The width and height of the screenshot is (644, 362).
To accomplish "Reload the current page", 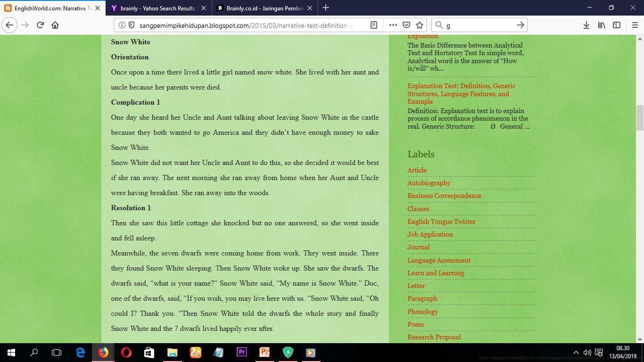I will (40, 25).
